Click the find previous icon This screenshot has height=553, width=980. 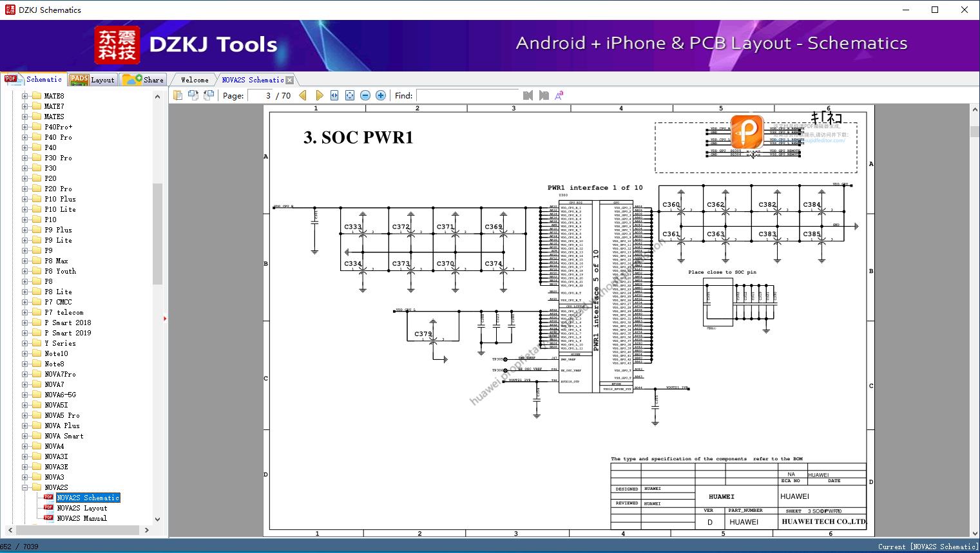(x=528, y=95)
